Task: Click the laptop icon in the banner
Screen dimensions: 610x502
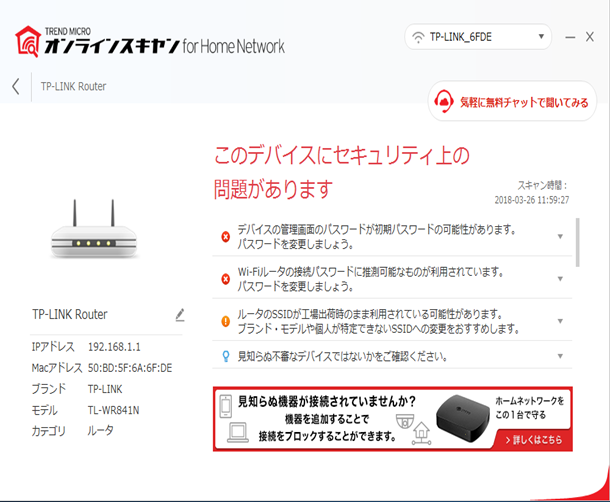Action: [238, 433]
